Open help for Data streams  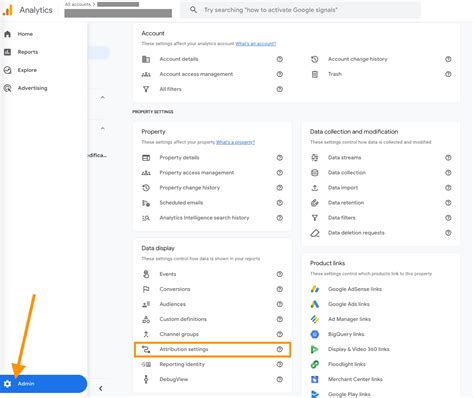click(448, 157)
